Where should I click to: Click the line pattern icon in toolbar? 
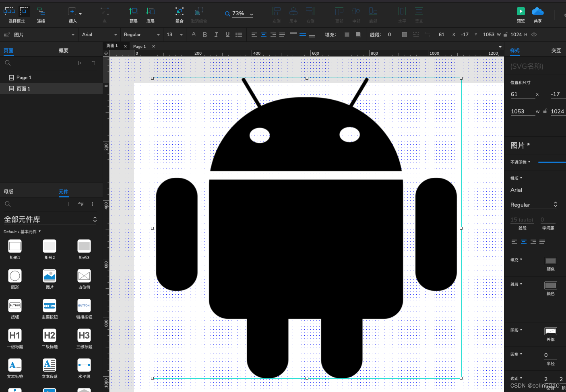pyautogui.click(x=416, y=35)
